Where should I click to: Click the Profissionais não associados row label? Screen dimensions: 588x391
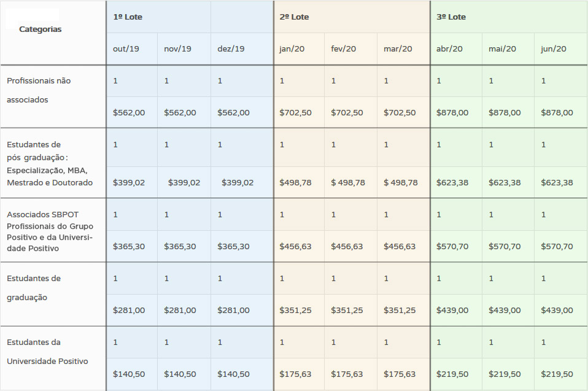pyautogui.click(x=39, y=90)
